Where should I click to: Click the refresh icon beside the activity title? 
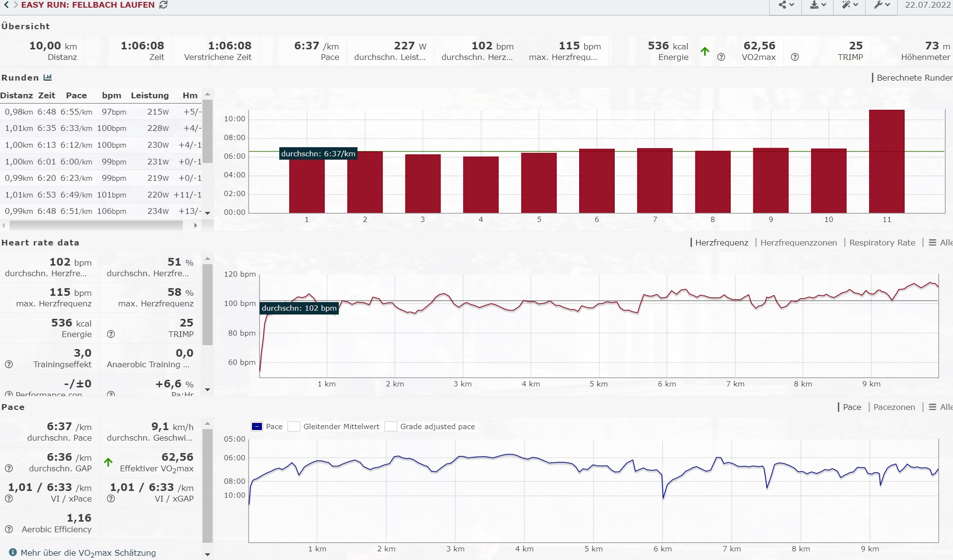point(163,5)
